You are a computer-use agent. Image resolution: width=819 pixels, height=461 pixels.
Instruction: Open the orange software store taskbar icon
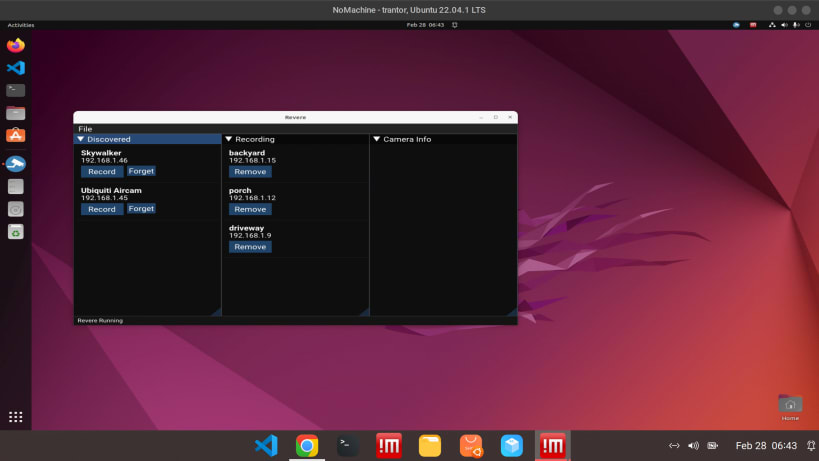tap(471, 446)
